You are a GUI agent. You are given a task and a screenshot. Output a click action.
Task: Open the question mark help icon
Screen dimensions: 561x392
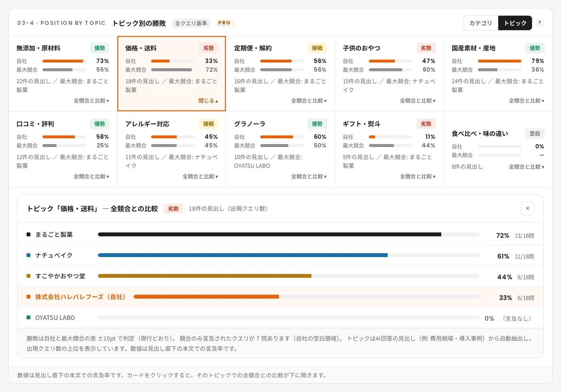click(x=540, y=23)
